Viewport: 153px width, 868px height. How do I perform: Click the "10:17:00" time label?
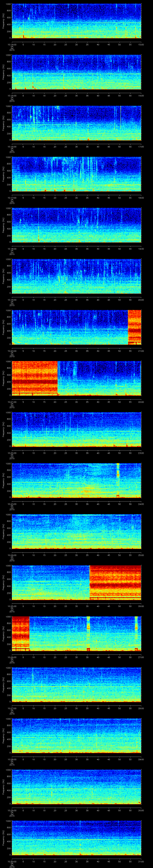click(12, 197)
